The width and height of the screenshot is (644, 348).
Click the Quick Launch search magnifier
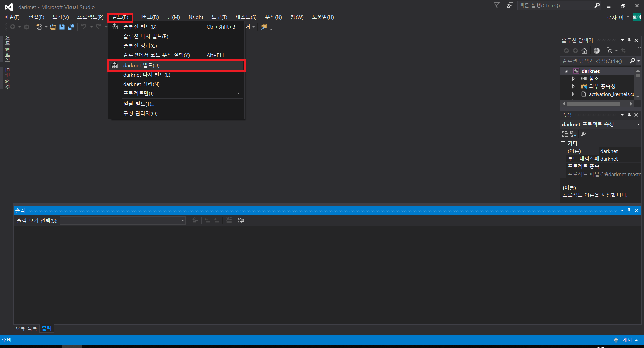(597, 5)
